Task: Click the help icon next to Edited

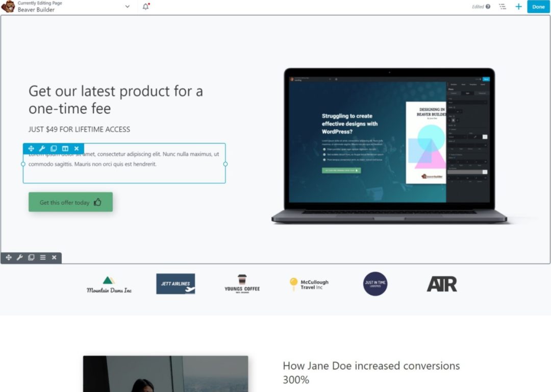Action: [x=488, y=6]
